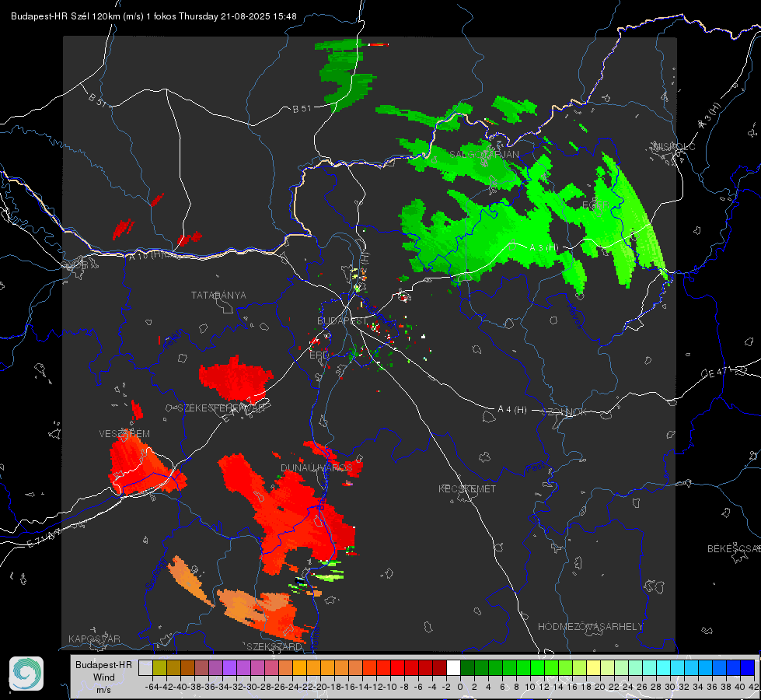Click the 'A 4 (H)' road label
This screenshot has width=761, height=700.
[512, 410]
